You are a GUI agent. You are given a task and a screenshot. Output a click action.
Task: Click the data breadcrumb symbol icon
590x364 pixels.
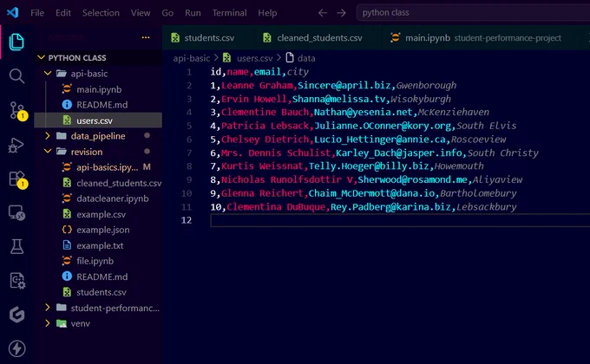(290, 57)
